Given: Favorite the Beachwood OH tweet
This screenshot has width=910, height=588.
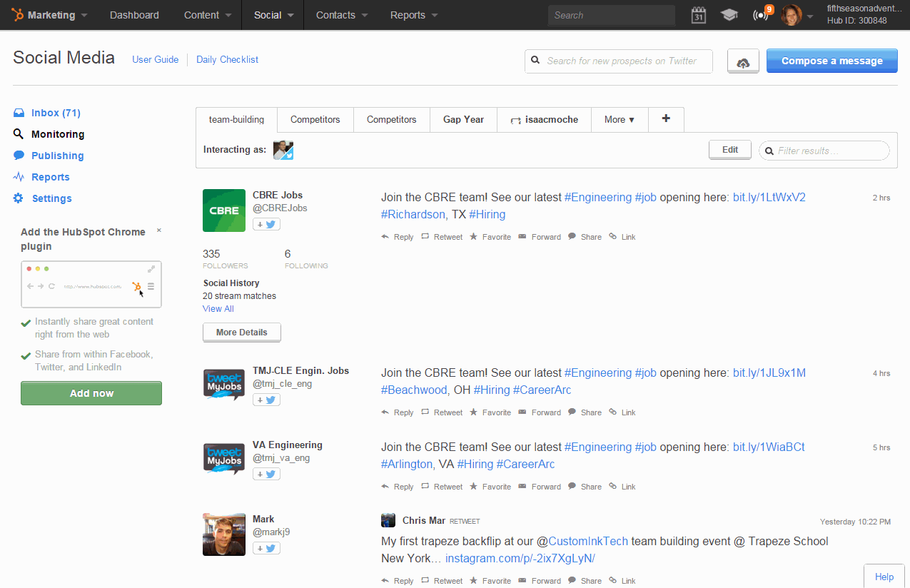Looking at the screenshot, I should 490,412.
